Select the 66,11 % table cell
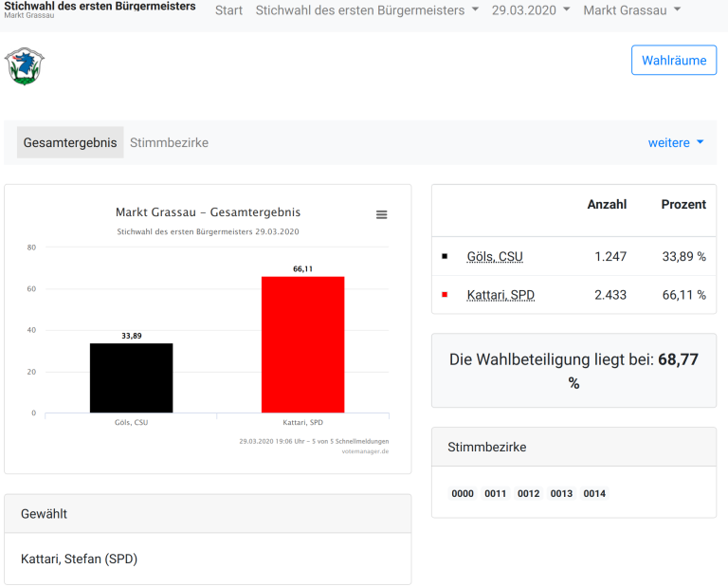The width and height of the screenshot is (728, 587). point(683,295)
